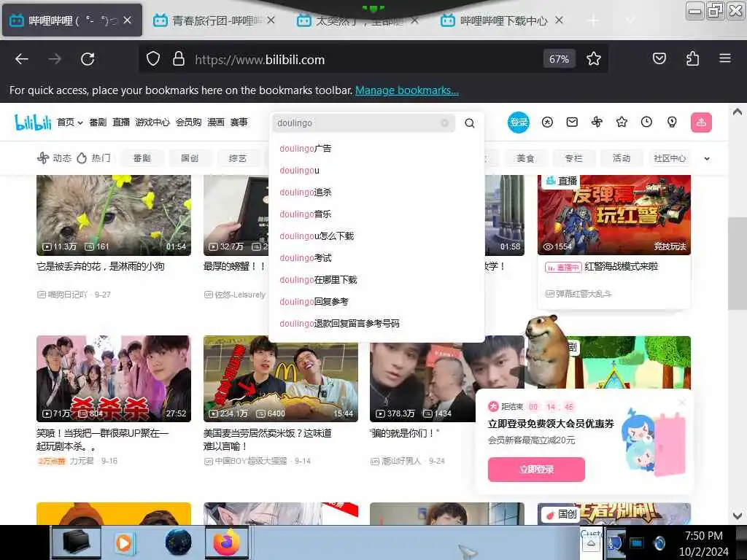Open 热门 trending with flame icon
The image size is (747, 560).
(x=94, y=157)
